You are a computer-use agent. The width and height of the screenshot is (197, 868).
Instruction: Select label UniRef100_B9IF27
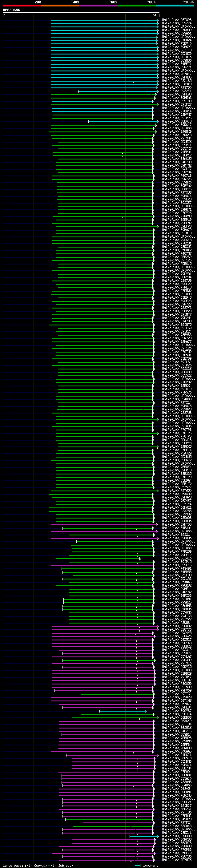[x=177, y=104]
